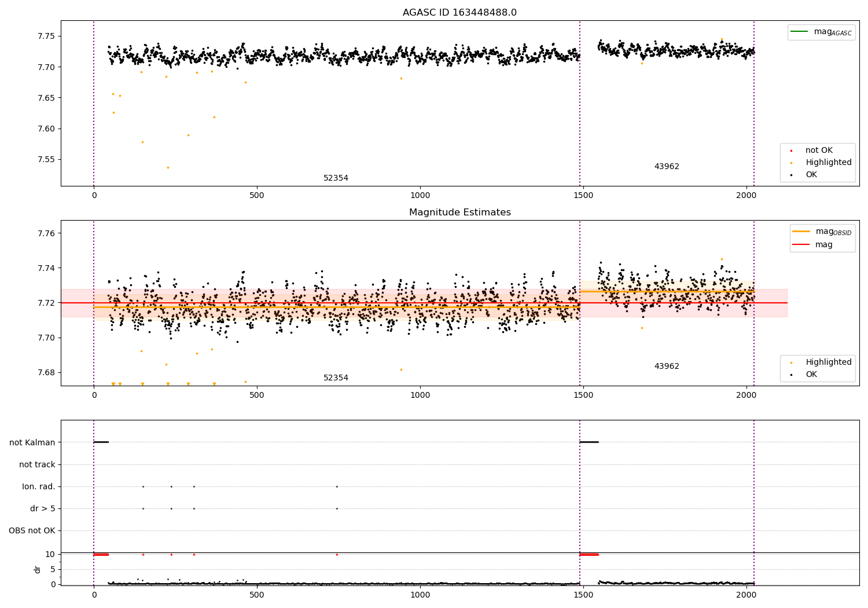Click the 'not track' axis label
This screenshot has width=868, height=608.
[x=37, y=464]
